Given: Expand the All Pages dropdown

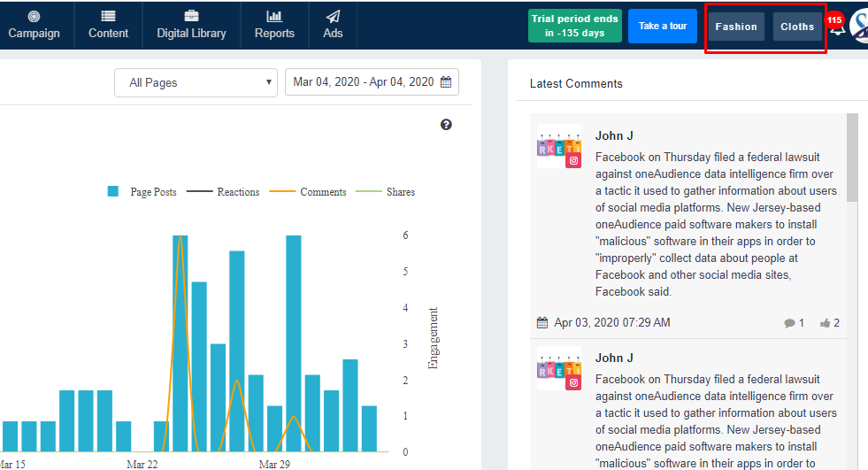Looking at the screenshot, I should pos(196,82).
